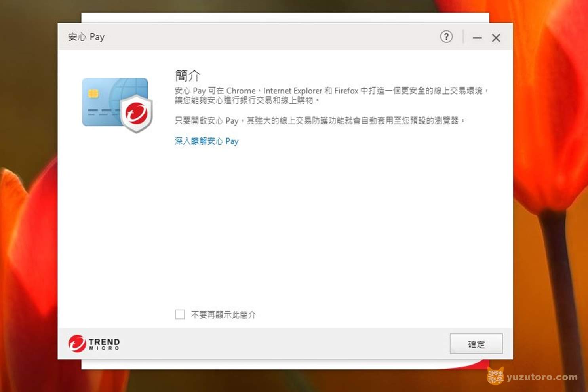The image size is (588, 392).
Task: Click the 安心 Pay window title
Action: [x=86, y=37]
